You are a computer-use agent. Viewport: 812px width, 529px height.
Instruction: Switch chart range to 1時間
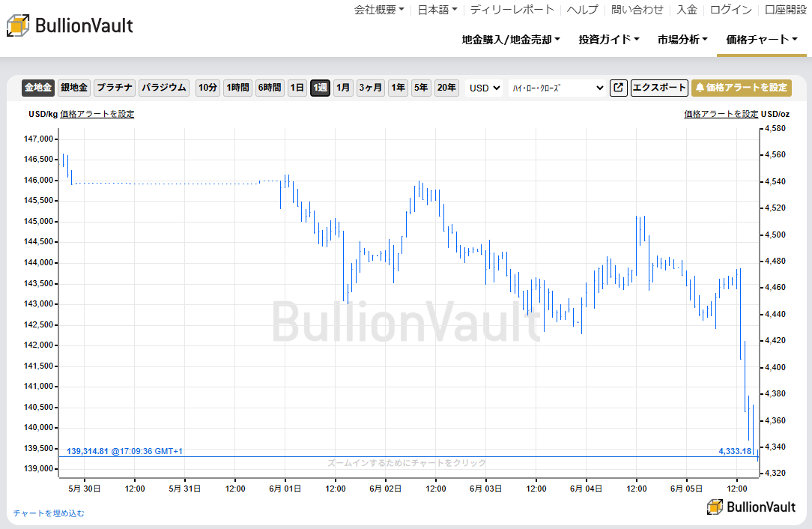click(237, 88)
